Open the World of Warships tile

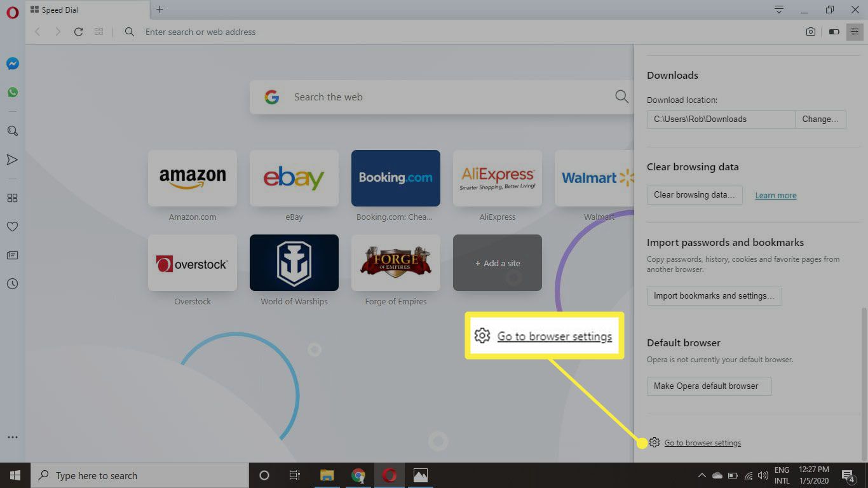(x=294, y=262)
